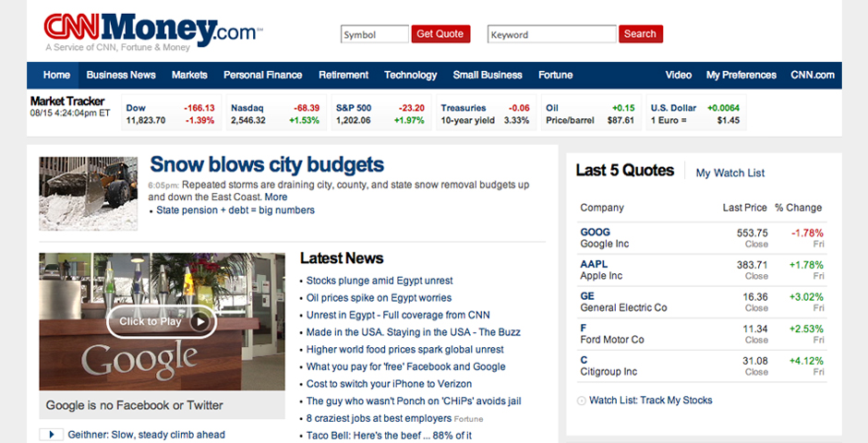Screen dimensions: 868x443
Task: Go to the Markets section
Action: 189,75
